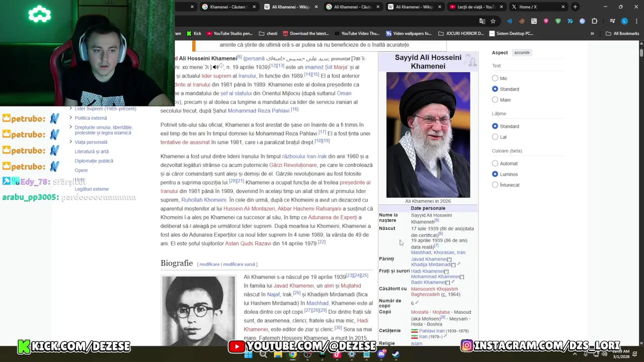The width and height of the screenshot is (644, 362).
Task: Close the Lecții de viață tab
Action: 501,7
